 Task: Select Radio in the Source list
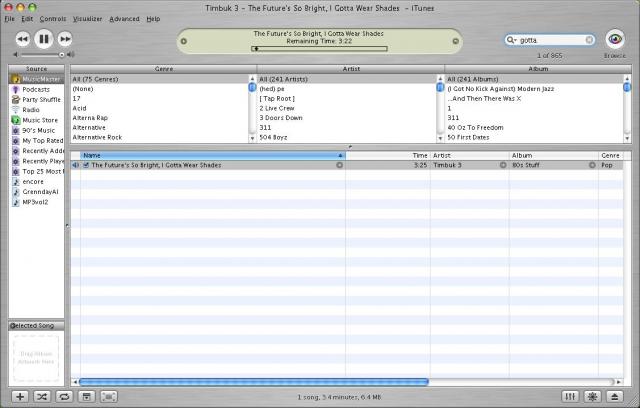coord(36,110)
